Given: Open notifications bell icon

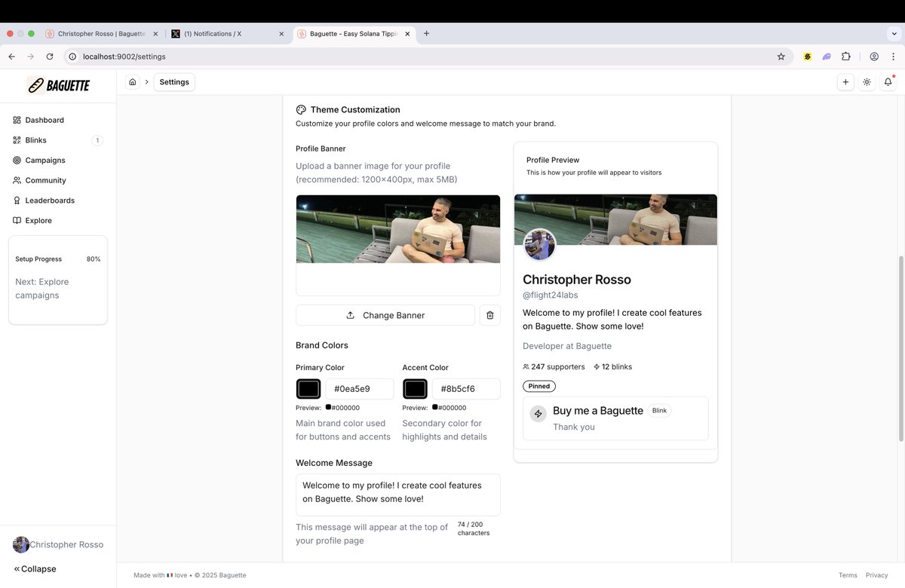Looking at the screenshot, I should [888, 82].
